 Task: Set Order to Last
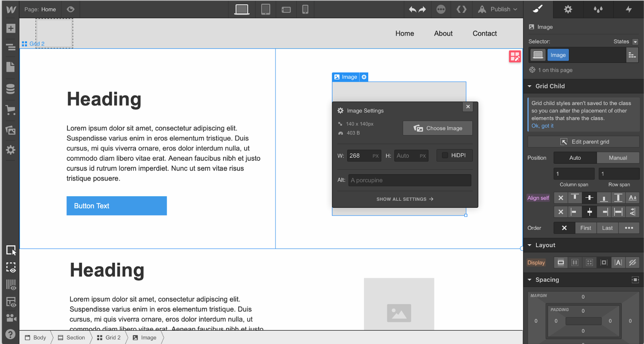coord(607,228)
